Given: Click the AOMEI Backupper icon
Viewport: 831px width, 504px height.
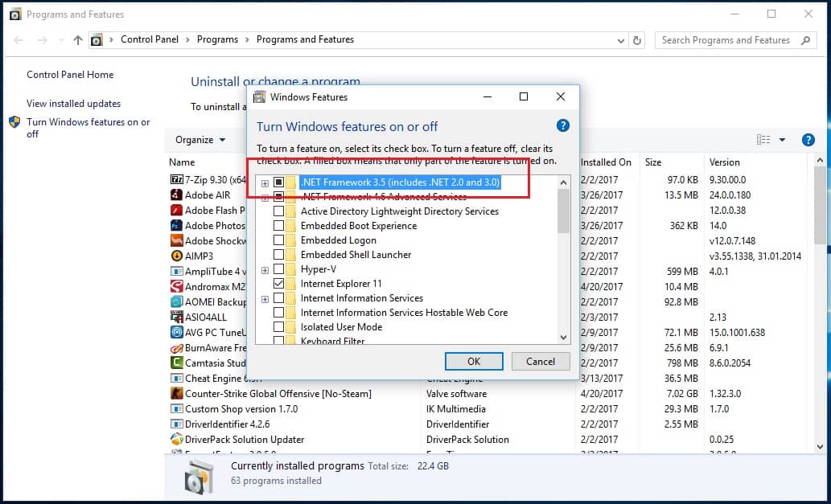Looking at the screenshot, I should [176, 301].
